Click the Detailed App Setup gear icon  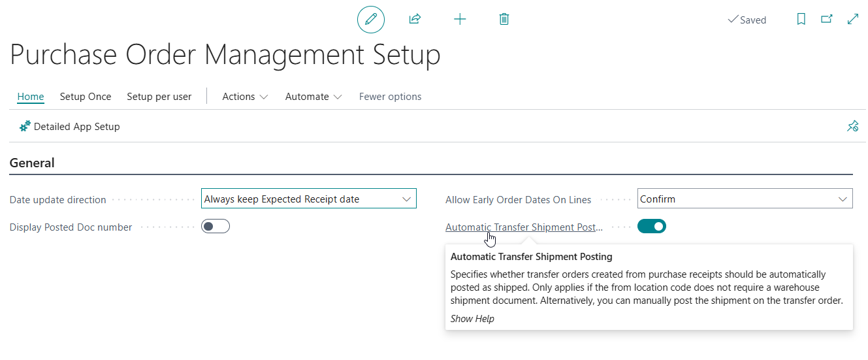click(25, 126)
